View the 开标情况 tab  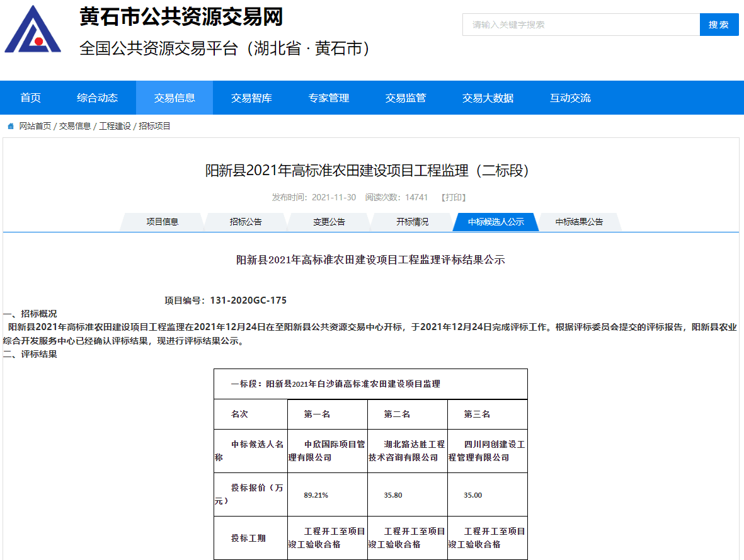(412, 222)
